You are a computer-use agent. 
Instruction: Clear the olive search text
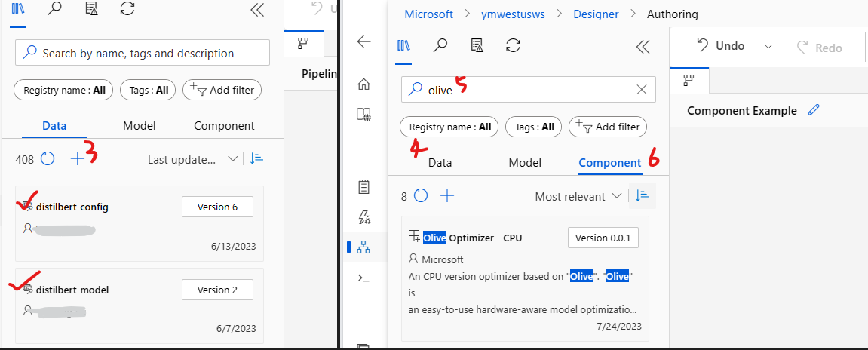pos(642,90)
